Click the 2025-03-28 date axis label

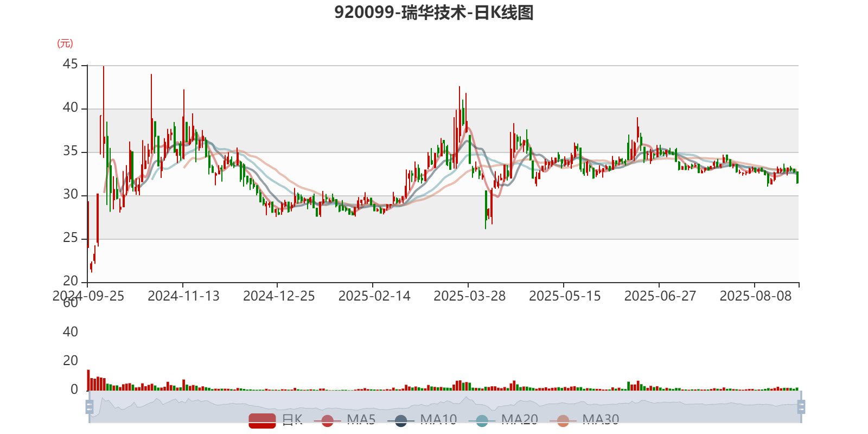(469, 296)
